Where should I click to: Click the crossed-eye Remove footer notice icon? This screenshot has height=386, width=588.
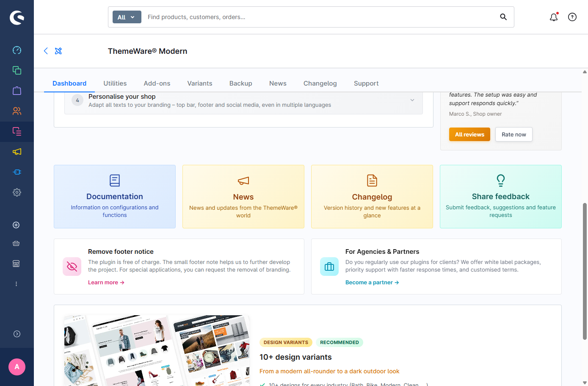(x=72, y=267)
